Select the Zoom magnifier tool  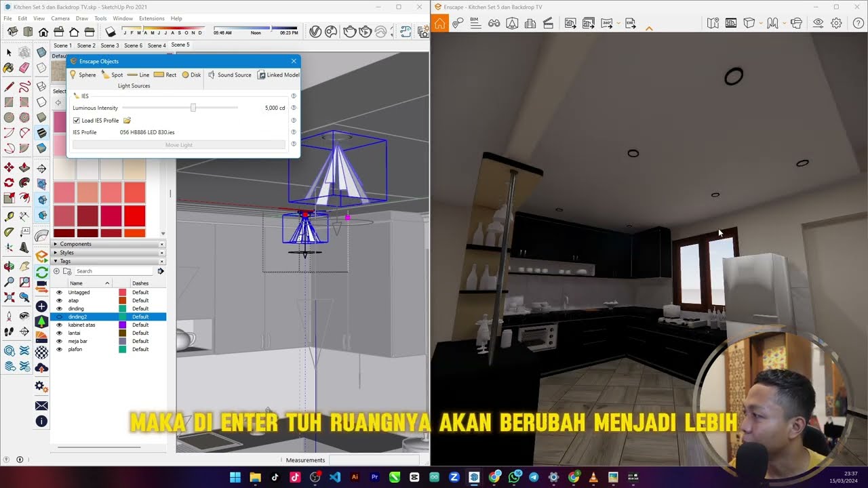click(x=9, y=282)
